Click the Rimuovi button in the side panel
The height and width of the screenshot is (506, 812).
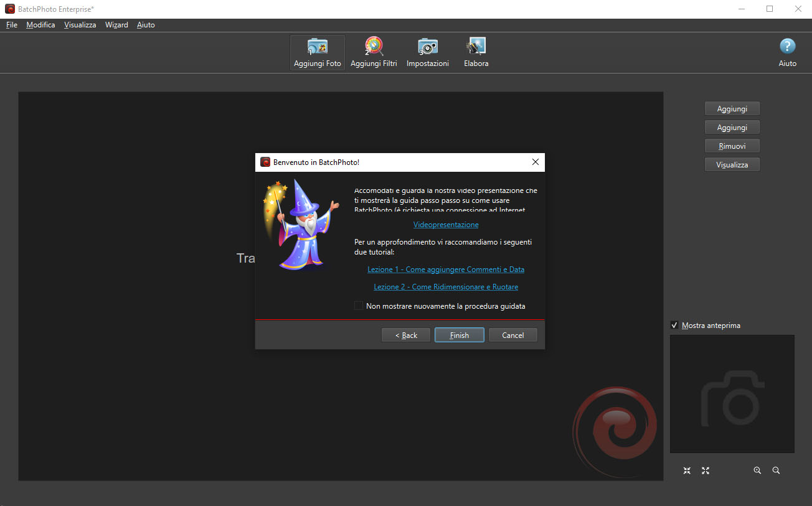point(732,146)
